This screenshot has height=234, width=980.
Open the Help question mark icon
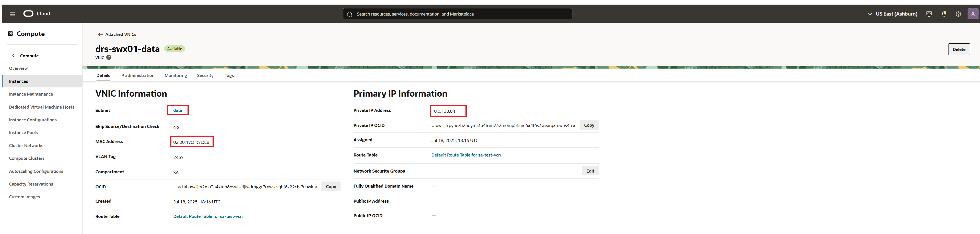coord(958,14)
